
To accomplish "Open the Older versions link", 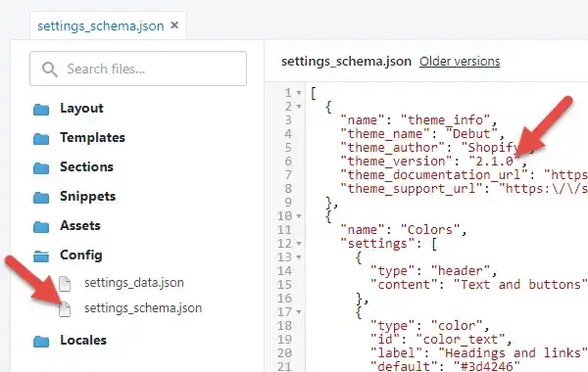I will point(460,61).
